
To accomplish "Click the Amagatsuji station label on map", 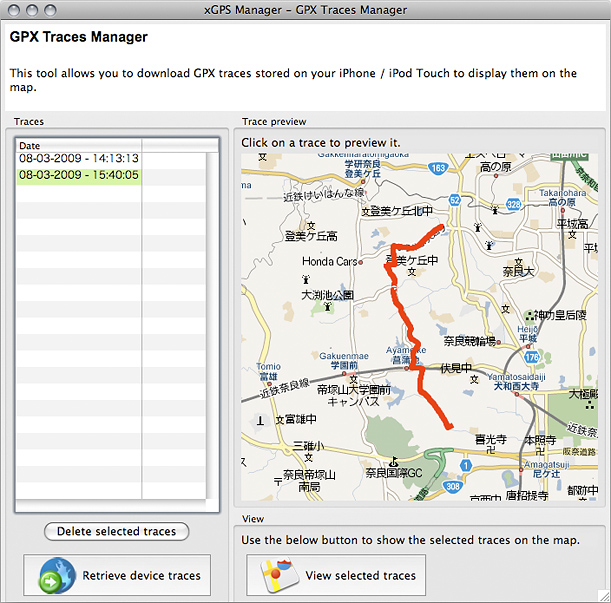I will click(x=546, y=469).
